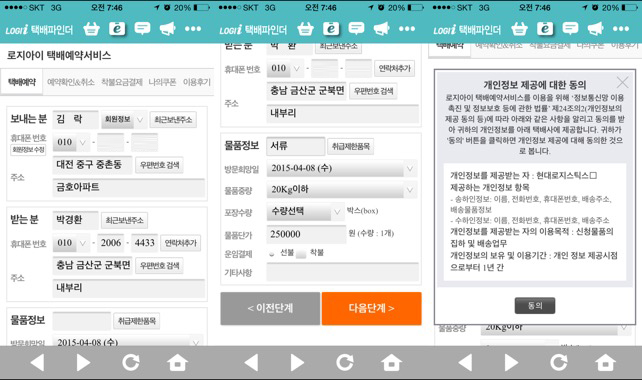Open three-dots menu on the consent dialog screen

621,29
